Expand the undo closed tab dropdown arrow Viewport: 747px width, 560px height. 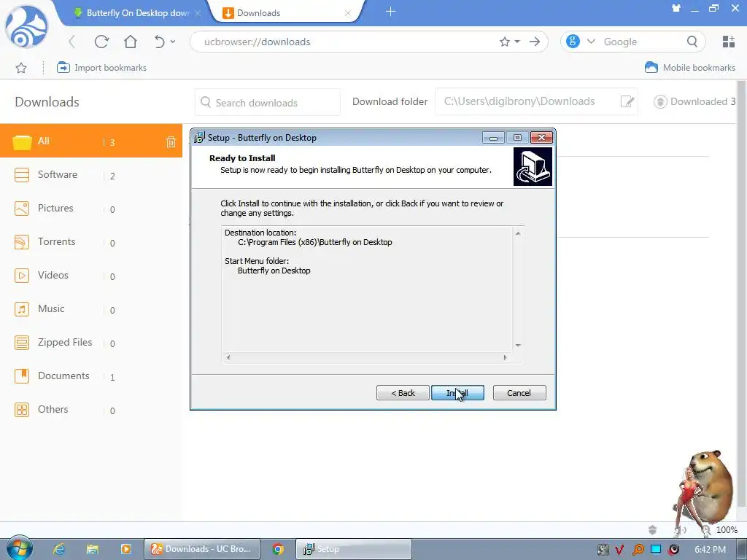[x=173, y=42]
